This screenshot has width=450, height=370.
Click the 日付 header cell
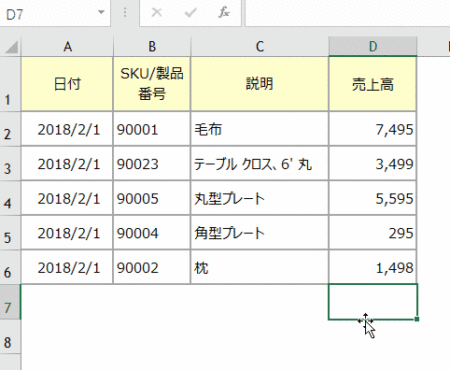coord(67,84)
